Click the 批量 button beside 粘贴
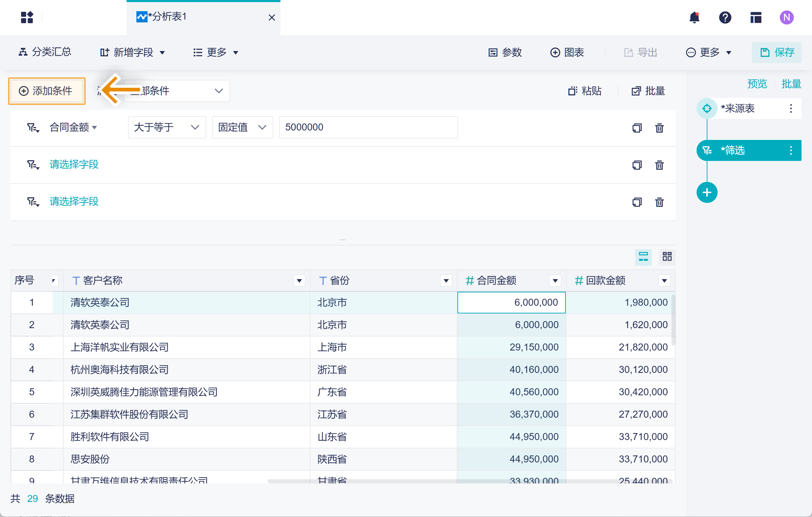The width and height of the screenshot is (812, 517). 648,91
